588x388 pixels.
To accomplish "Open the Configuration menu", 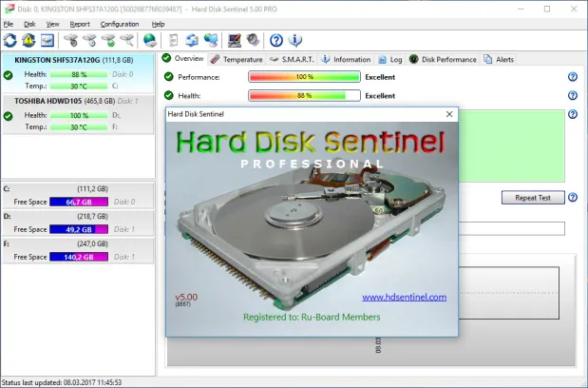I will (x=120, y=24).
